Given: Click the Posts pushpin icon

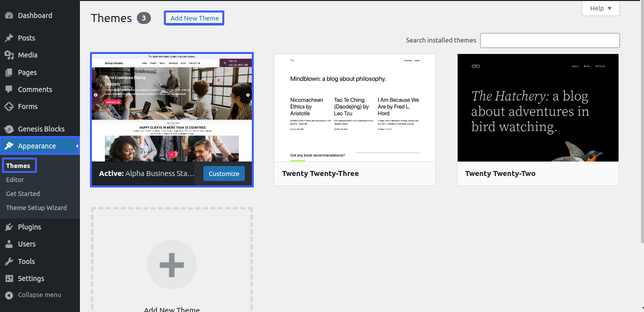Looking at the screenshot, I should (x=9, y=38).
